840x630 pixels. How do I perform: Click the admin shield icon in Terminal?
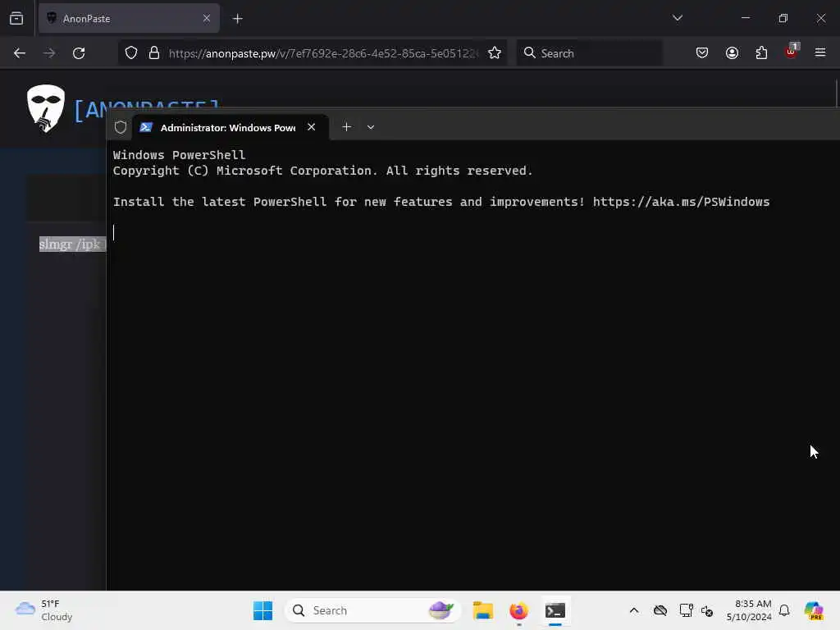pos(121,127)
